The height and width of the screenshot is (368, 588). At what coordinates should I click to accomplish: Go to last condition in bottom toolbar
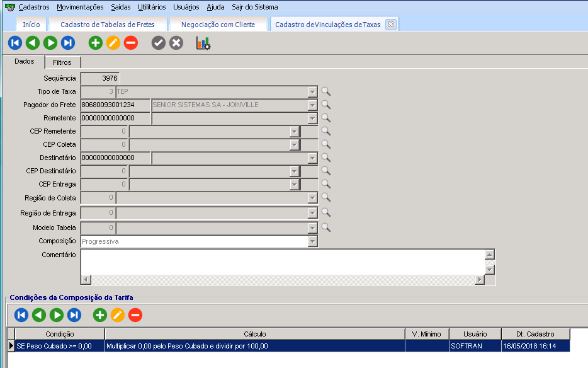[x=74, y=314]
